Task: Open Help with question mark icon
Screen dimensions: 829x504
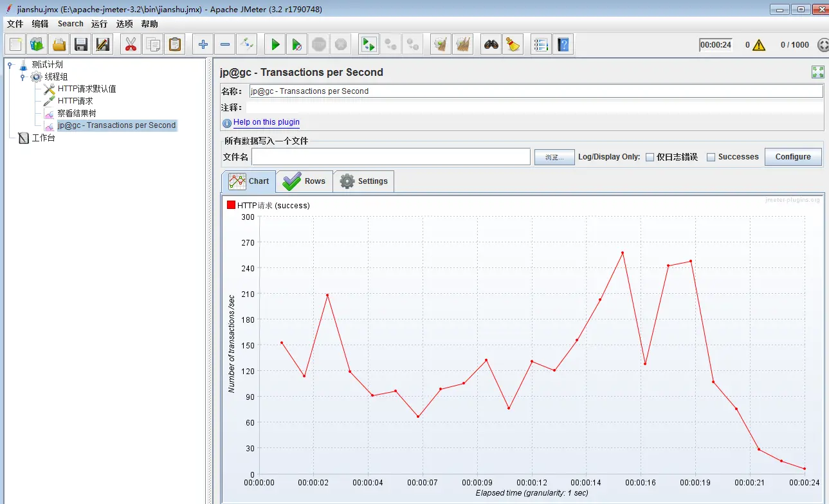Action: pos(563,44)
